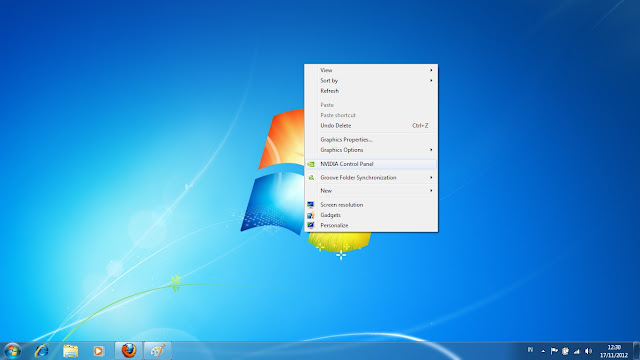The height and width of the screenshot is (360, 640).
Task: Launch Internet Explorer from the taskbar
Action: (42, 351)
